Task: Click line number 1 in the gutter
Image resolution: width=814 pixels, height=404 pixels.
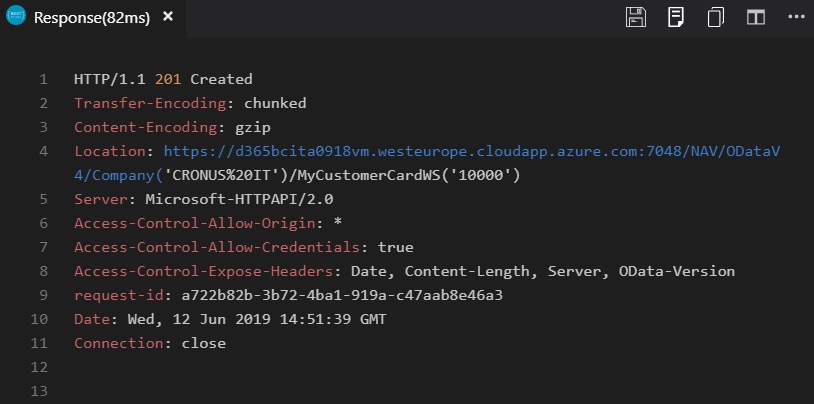Action: pos(43,79)
